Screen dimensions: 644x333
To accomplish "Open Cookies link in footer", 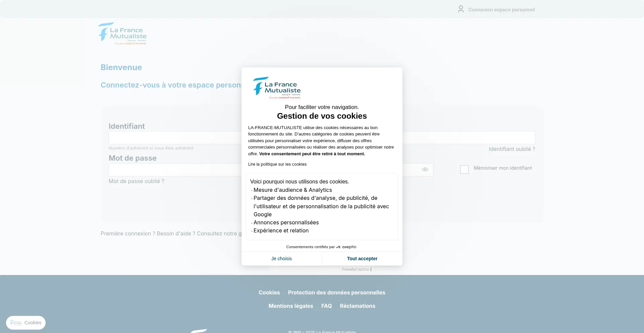I will (x=269, y=293).
